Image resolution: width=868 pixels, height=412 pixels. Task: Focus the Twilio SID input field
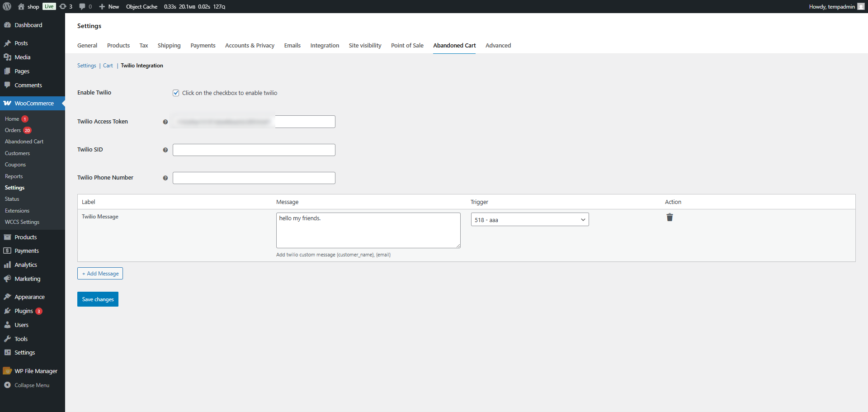[x=254, y=150]
